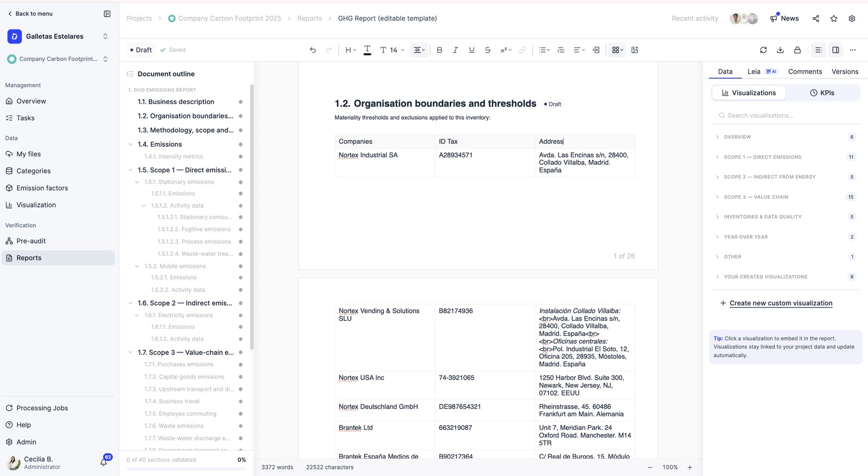Click the numbered list icon
Image resolution: width=868 pixels, height=476 pixels.
pyautogui.click(x=561, y=50)
